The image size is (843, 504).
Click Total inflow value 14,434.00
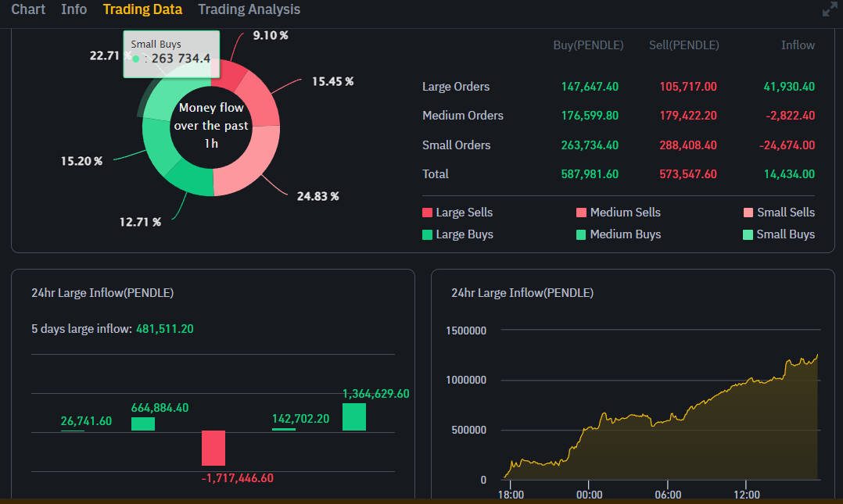[789, 174]
